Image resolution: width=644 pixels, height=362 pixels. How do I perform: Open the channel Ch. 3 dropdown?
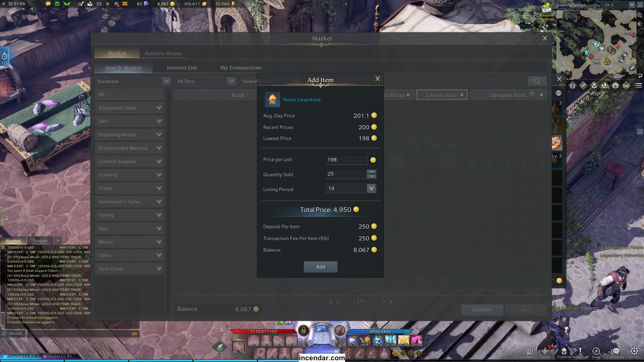619,5
